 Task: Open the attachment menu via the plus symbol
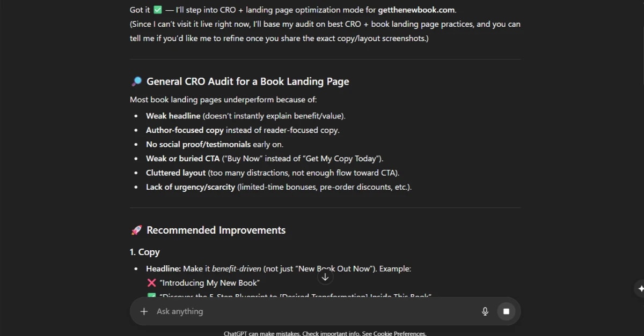[144, 311]
